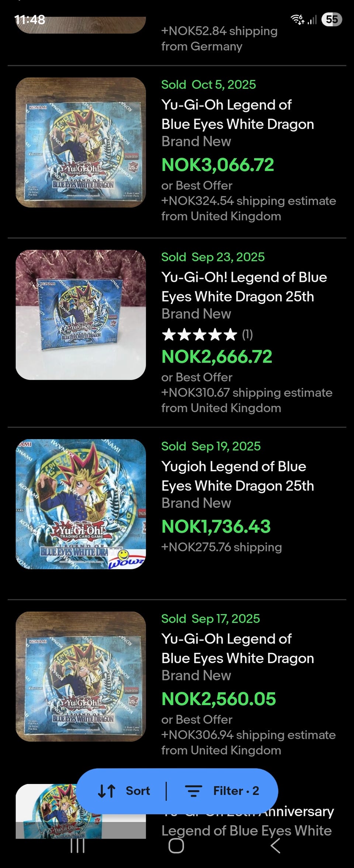This screenshot has width=354, height=868.
Task: Tap the Filter lines icon
Action: (193, 791)
